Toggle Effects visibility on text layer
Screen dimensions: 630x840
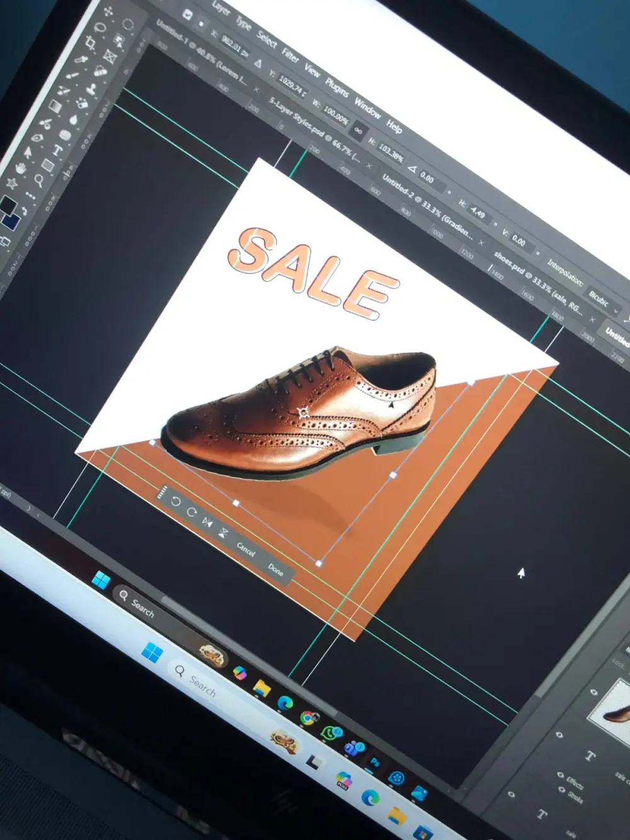click(560, 774)
